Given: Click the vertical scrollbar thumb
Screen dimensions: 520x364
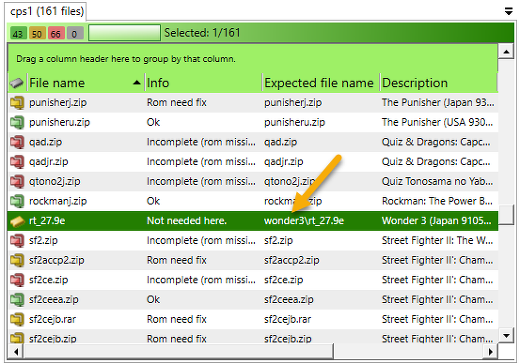Looking at the screenshot, I should (506, 215).
